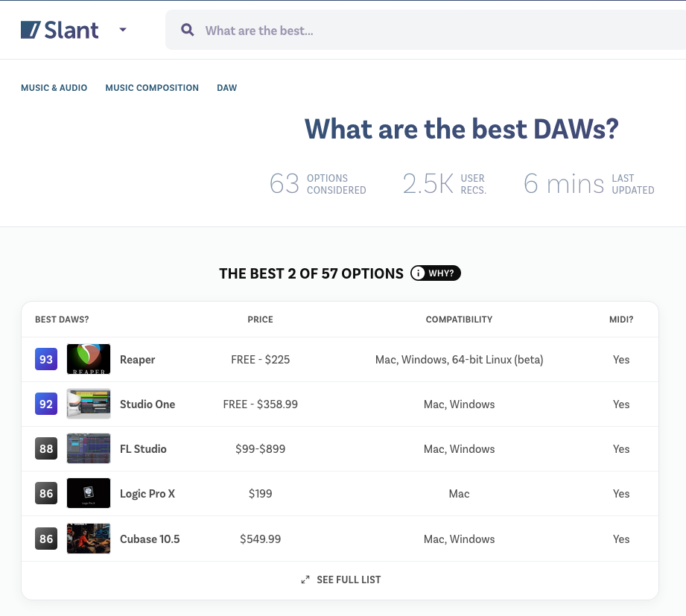Open the dropdown arrow beside Slant logo
The height and width of the screenshot is (616, 686).
click(x=123, y=30)
